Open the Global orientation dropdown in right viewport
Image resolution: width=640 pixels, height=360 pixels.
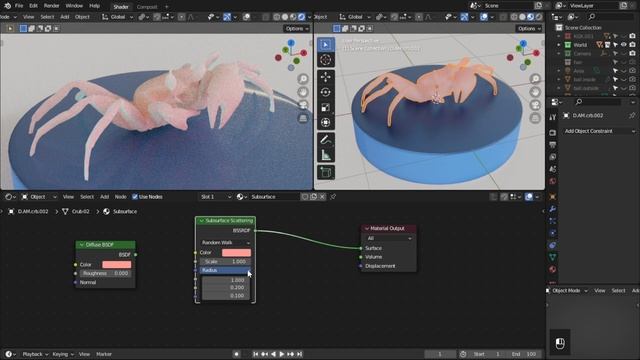tap(355, 17)
